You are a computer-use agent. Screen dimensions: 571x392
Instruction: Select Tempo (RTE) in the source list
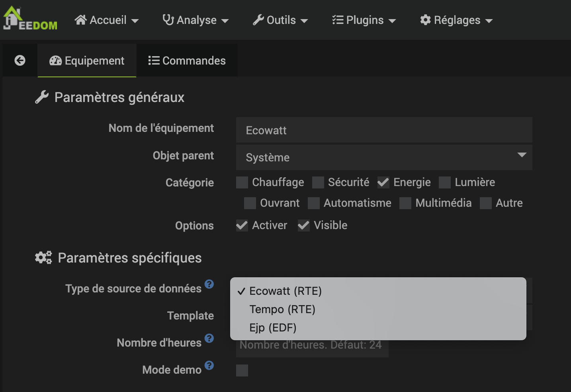[378, 309]
